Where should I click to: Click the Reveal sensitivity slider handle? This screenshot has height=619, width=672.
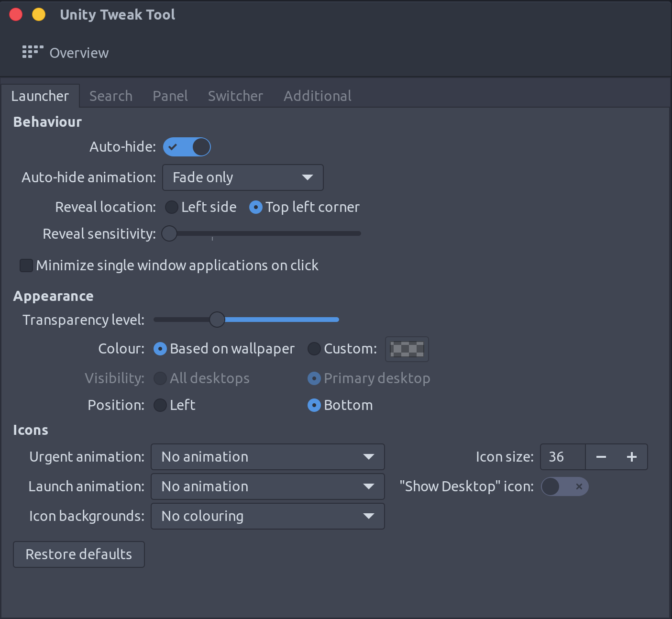[169, 233]
